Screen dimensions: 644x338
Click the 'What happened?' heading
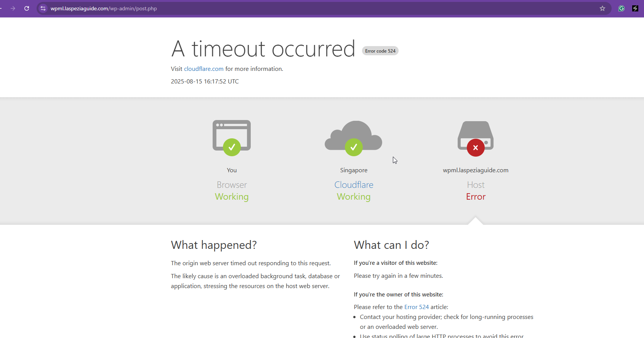point(214,245)
